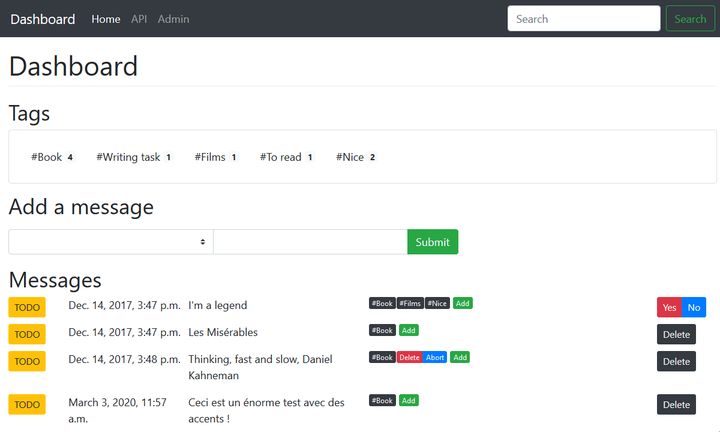Image resolution: width=720 pixels, height=432 pixels.
Task: Toggle TODO status for Ceci est un énorme test
Action: [x=27, y=404]
